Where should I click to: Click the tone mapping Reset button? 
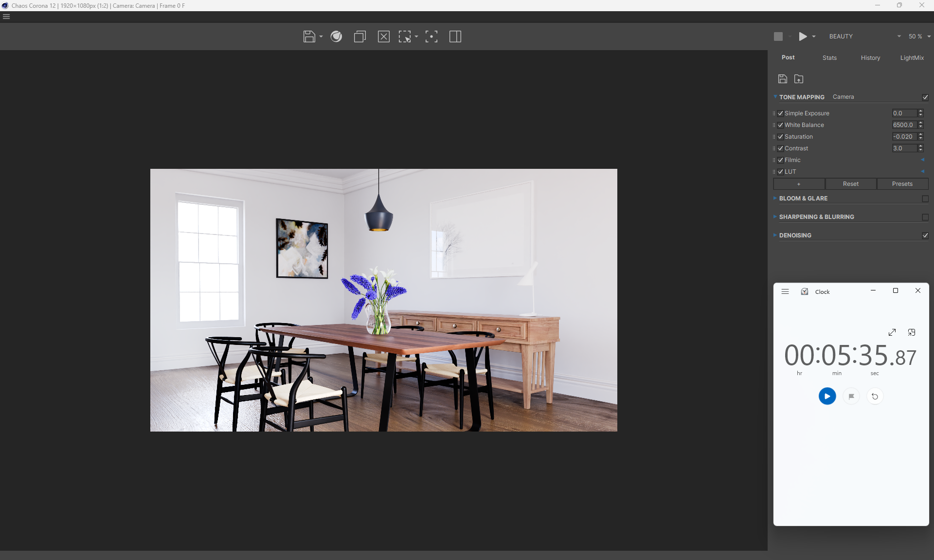pyautogui.click(x=850, y=184)
